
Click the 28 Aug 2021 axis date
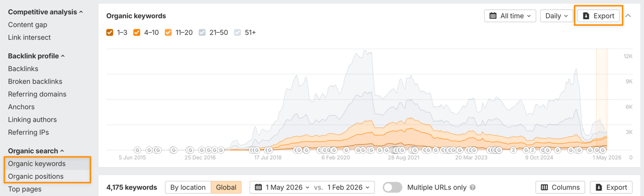[404, 158]
